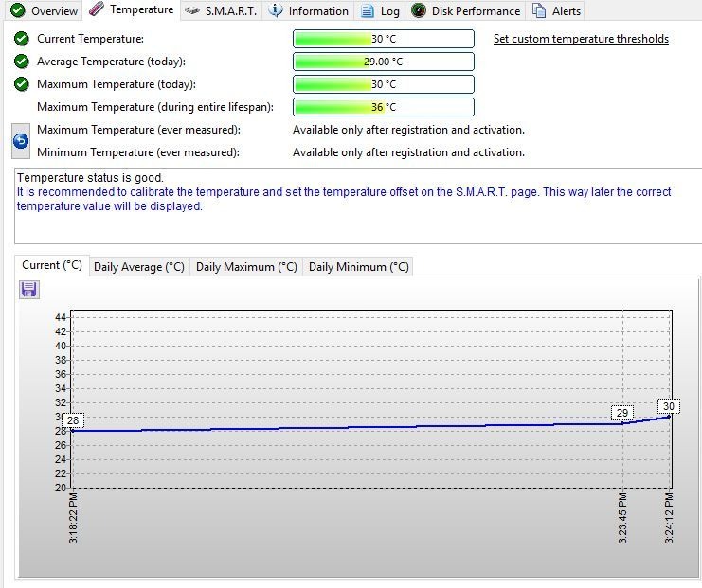Click the 30 data point label on graph
Screen dimensions: 702x588
(x=669, y=406)
